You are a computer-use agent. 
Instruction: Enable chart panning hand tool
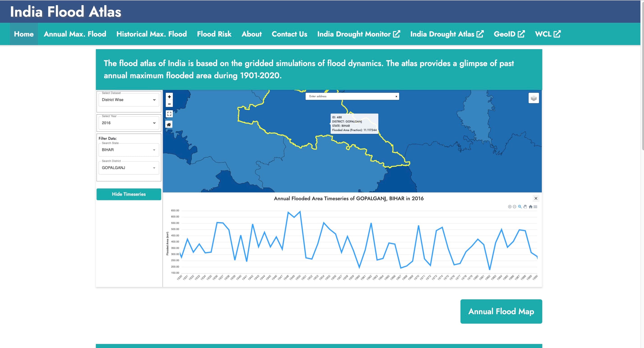click(525, 207)
